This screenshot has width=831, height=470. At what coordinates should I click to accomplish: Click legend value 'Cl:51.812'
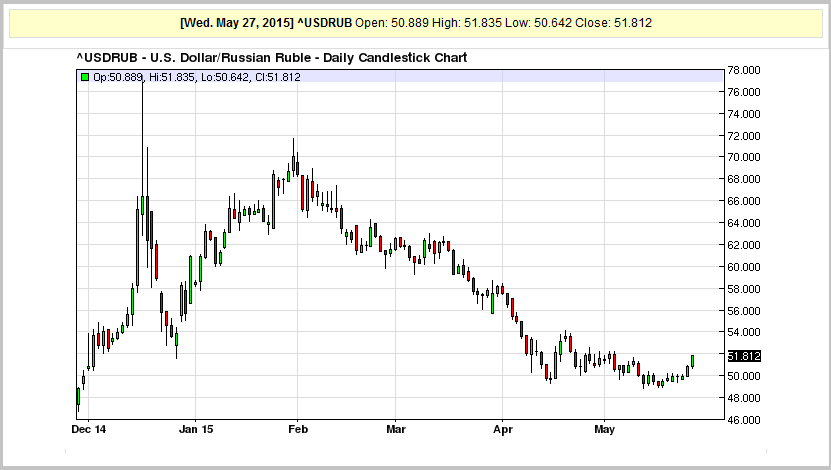click(278, 77)
